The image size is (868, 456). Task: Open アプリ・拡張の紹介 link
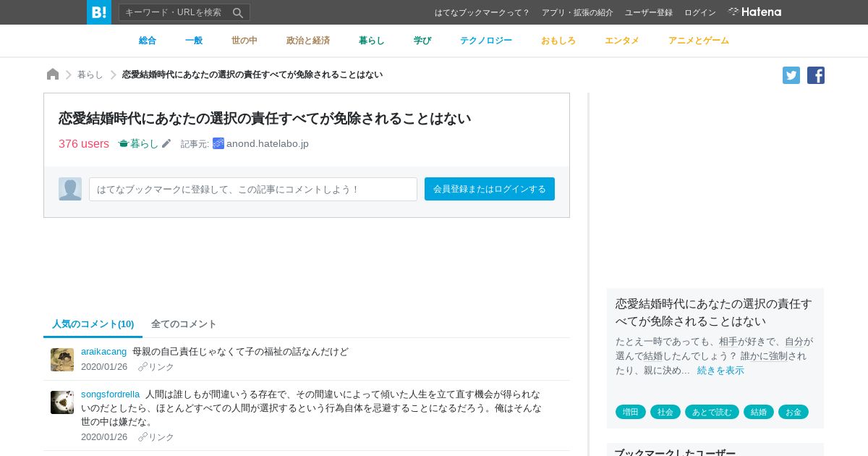(x=577, y=12)
